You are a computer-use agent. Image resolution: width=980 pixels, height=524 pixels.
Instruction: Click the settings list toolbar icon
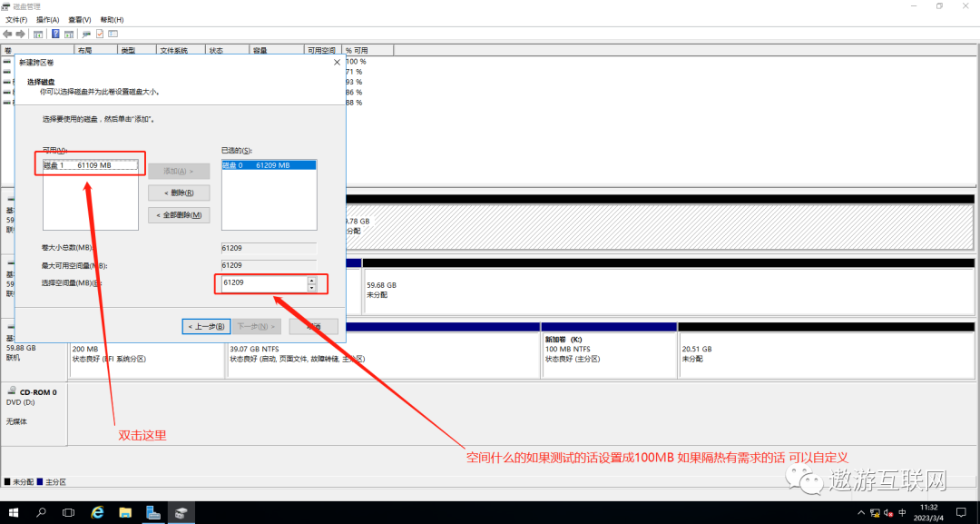pyautogui.click(x=113, y=34)
